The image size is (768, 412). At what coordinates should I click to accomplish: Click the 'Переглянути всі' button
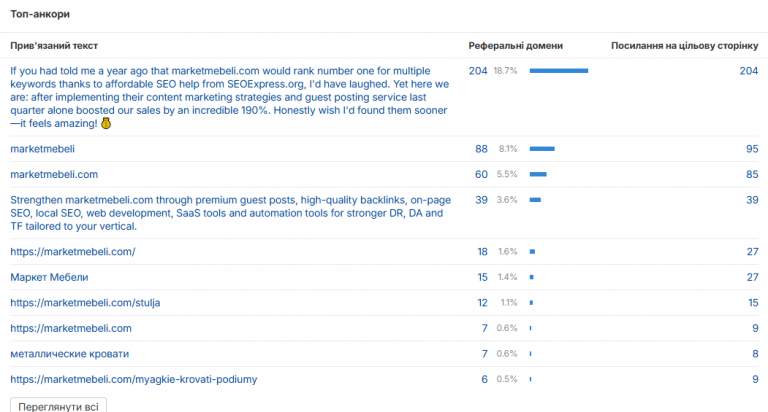pos(58,406)
